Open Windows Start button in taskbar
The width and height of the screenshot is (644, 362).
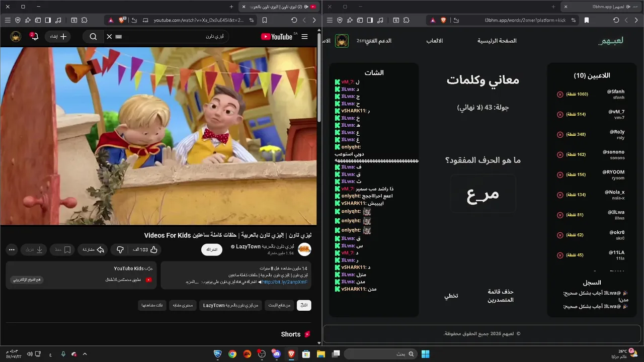[x=425, y=354]
